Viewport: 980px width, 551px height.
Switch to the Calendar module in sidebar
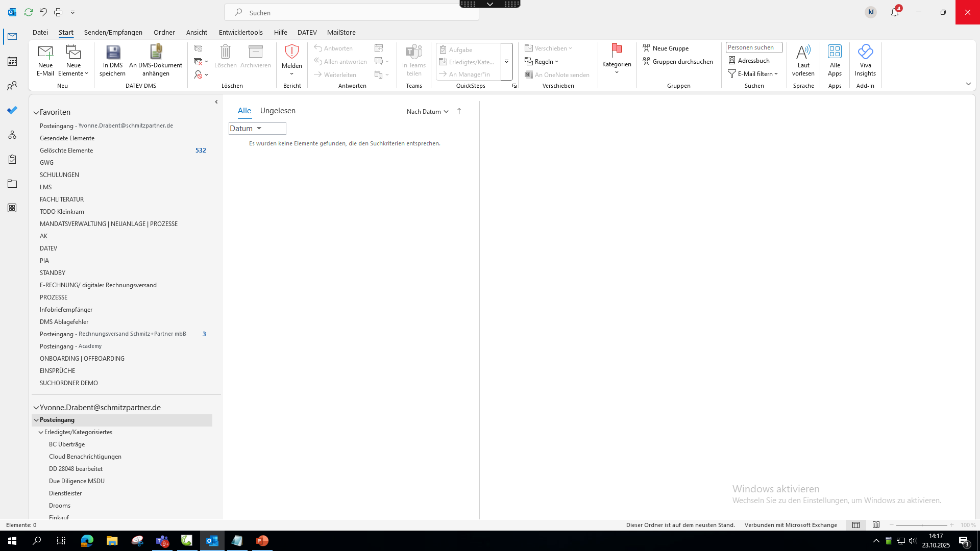pyautogui.click(x=12, y=61)
